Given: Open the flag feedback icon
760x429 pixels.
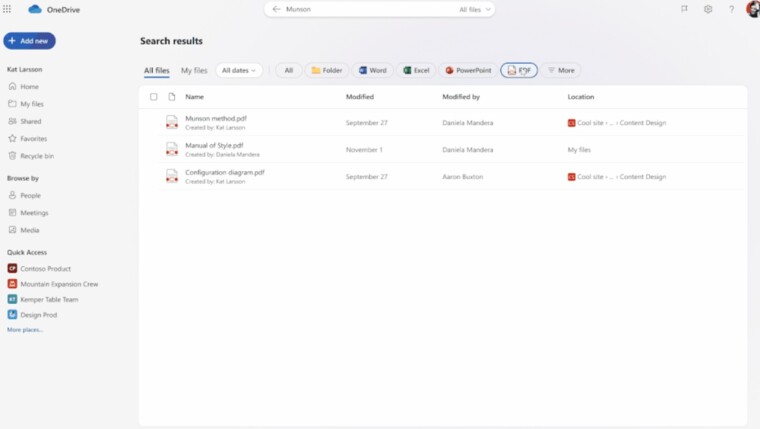Looking at the screenshot, I should coord(684,9).
